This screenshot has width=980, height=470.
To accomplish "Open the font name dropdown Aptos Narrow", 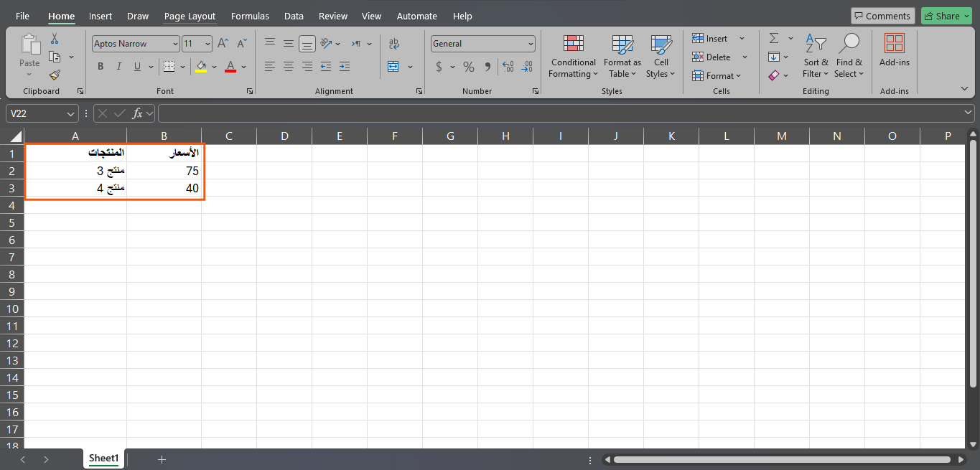I will pyautogui.click(x=135, y=44).
